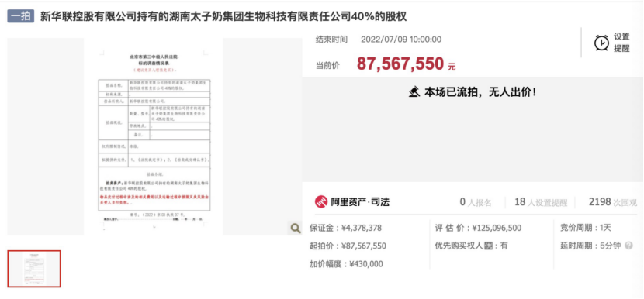
Task: Click the alarm clock reminder icon
Action: click(601, 43)
